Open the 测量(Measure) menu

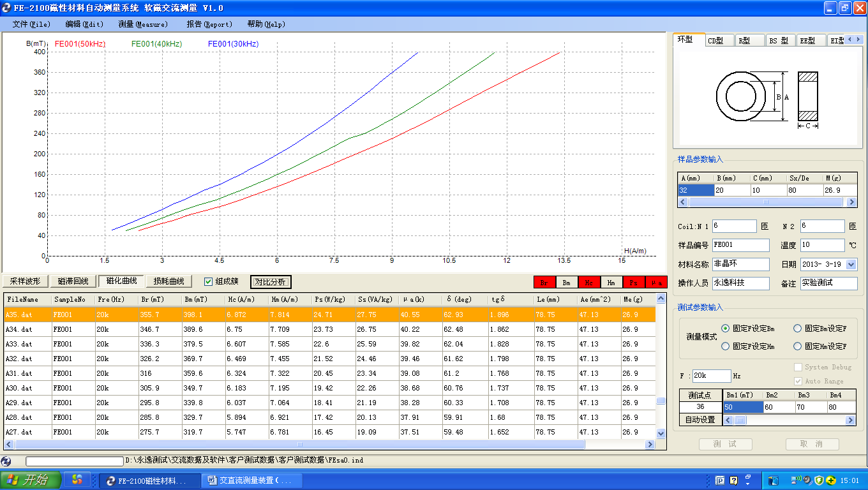point(143,24)
